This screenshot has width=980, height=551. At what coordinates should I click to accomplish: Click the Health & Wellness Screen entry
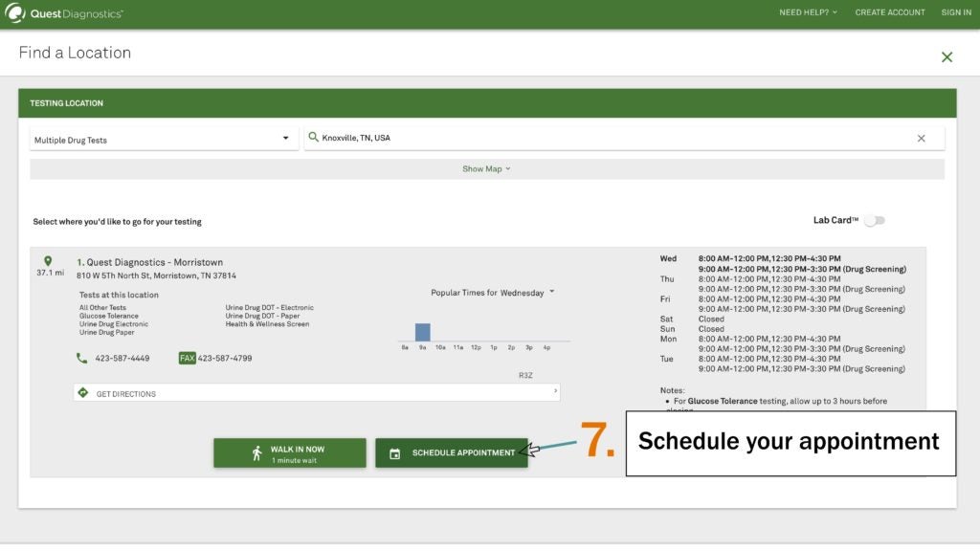pos(267,324)
